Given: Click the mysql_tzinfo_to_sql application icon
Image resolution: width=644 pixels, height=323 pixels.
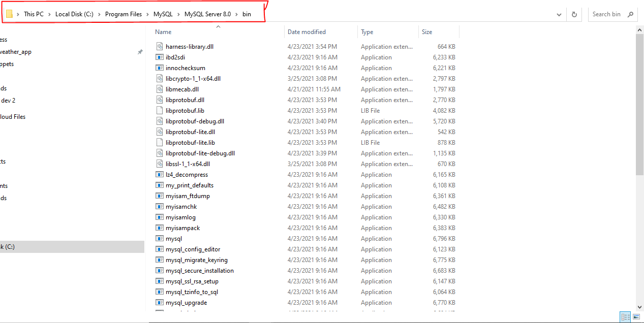Looking at the screenshot, I should (x=159, y=292).
